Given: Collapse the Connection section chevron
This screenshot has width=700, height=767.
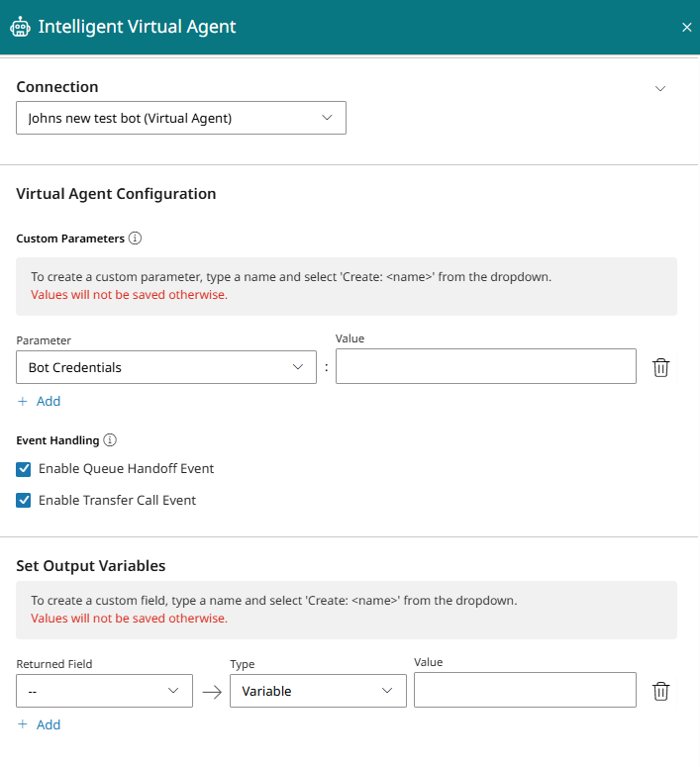Looking at the screenshot, I should click(x=660, y=88).
